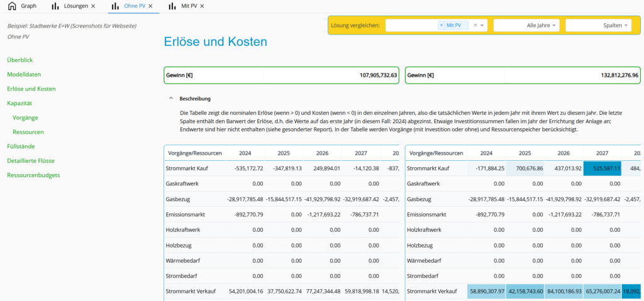Image resolution: width=644 pixels, height=301 pixels.
Task: Collapse the Beschreibung section
Action: click(171, 99)
